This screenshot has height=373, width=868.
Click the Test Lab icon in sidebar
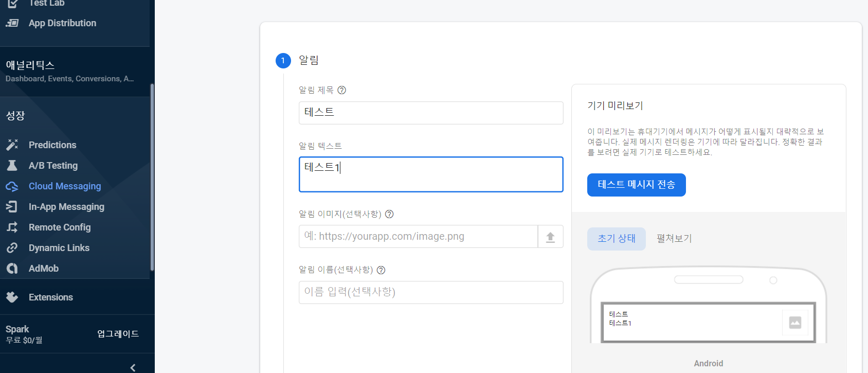(12, 3)
